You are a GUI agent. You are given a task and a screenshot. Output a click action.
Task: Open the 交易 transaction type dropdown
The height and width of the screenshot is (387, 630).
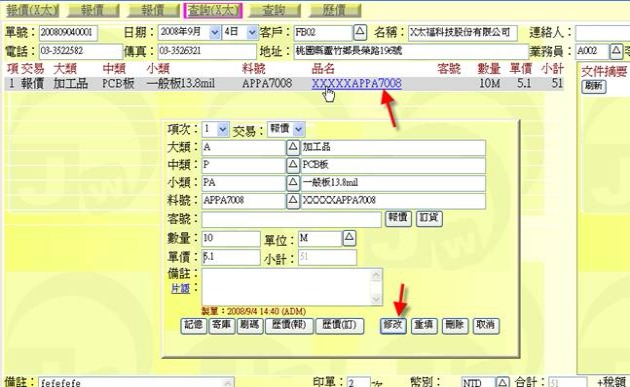[298, 129]
